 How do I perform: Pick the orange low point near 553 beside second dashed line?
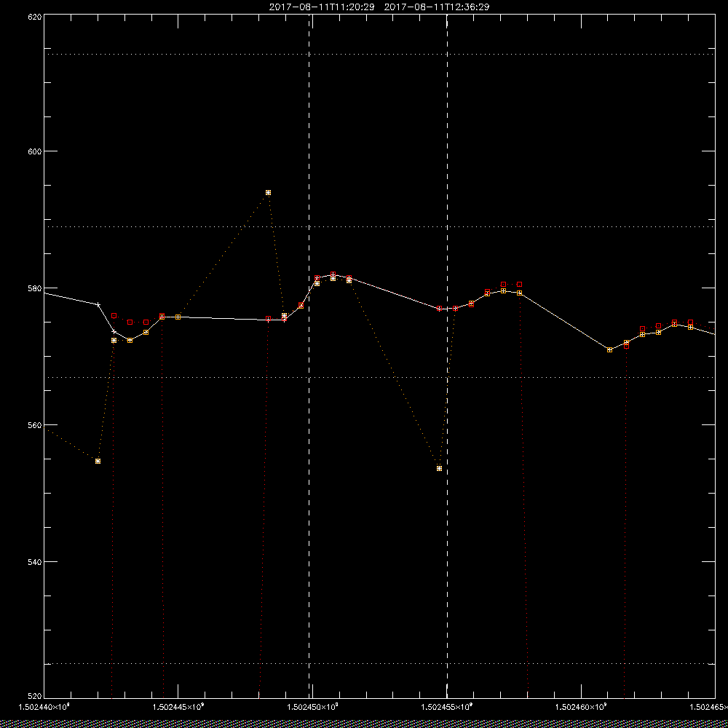point(439,468)
